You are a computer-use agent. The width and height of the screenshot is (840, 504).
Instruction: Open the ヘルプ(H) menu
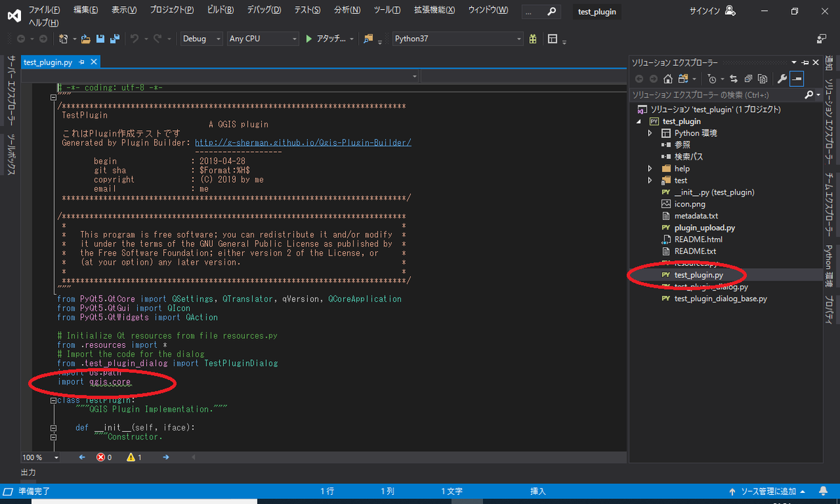[43, 23]
